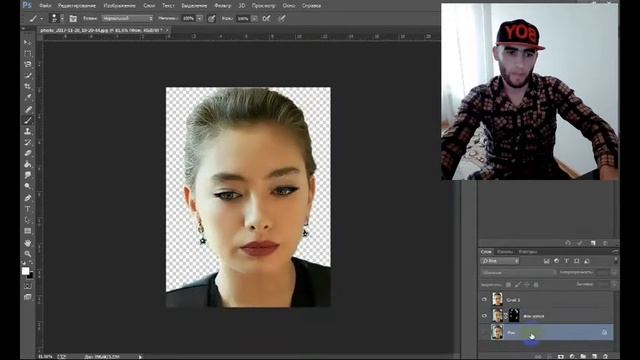Select the History Brush tool
The height and width of the screenshot is (360, 640).
[x=28, y=142]
